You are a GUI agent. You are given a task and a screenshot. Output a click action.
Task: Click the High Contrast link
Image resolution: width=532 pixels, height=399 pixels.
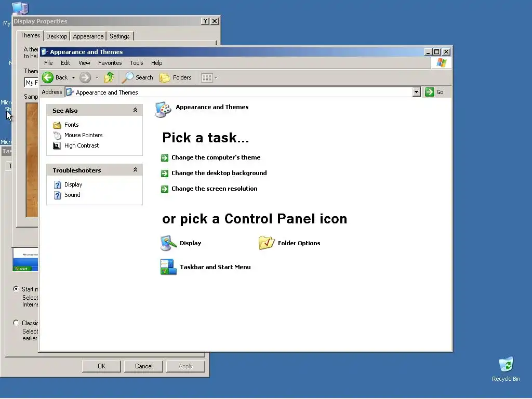82,145
